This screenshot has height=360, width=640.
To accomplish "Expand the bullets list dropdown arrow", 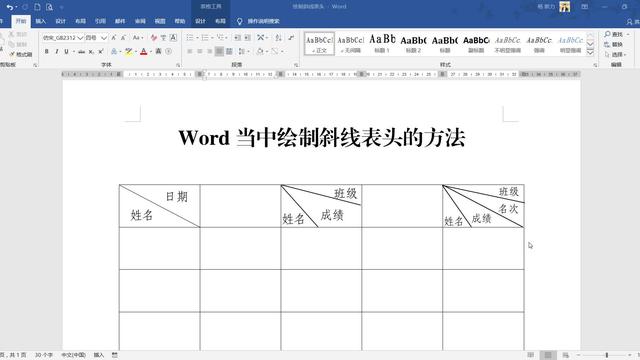I will click(x=197, y=38).
